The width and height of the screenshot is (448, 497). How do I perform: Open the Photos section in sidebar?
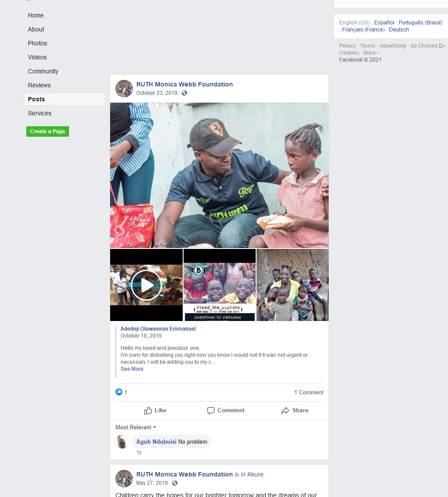38,43
